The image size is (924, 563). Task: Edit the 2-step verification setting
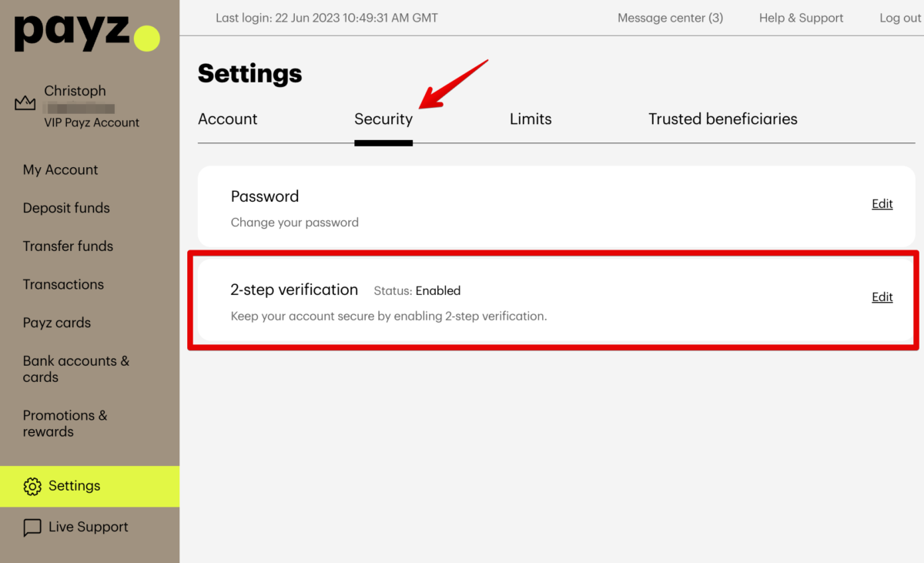coord(882,297)
